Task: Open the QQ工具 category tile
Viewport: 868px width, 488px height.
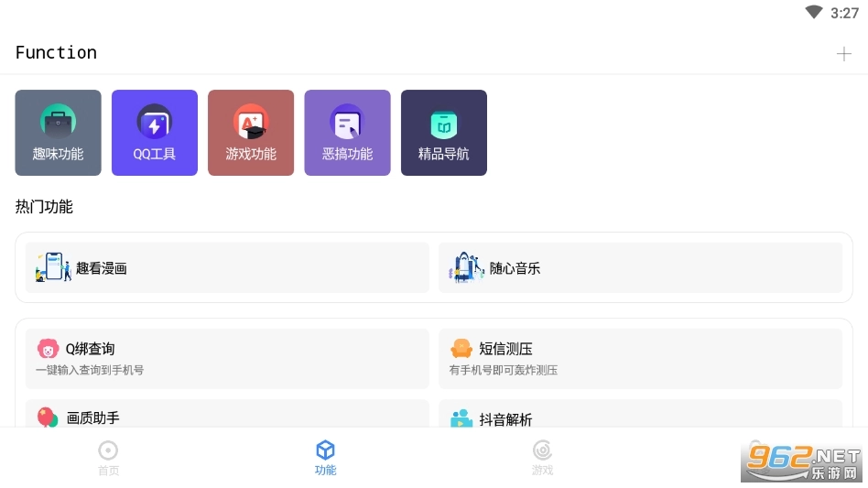Action: pyautogui.click(x=155, y=133)
